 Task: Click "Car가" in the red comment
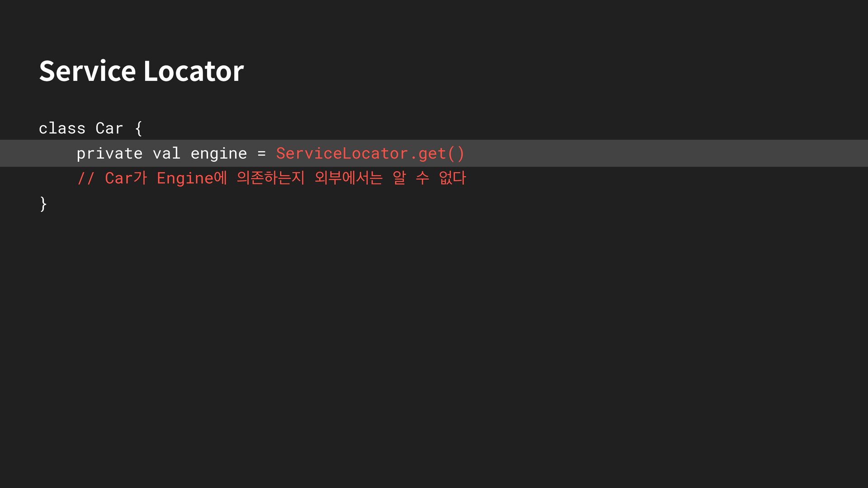tap(126, 178)
